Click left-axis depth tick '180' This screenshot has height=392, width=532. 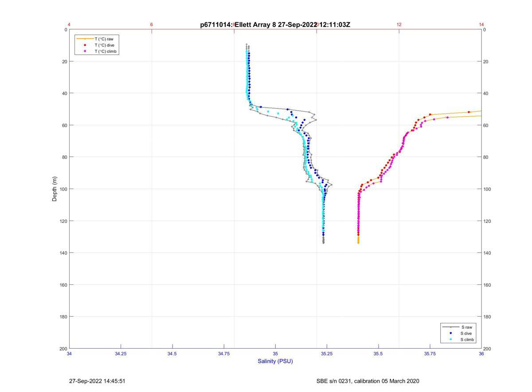[63, 317]
